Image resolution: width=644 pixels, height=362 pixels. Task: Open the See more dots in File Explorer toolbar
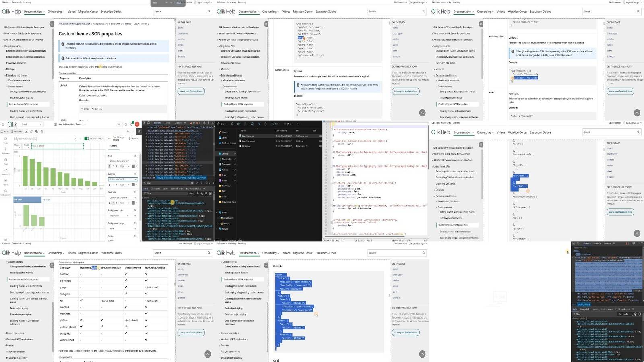[298, 124]
